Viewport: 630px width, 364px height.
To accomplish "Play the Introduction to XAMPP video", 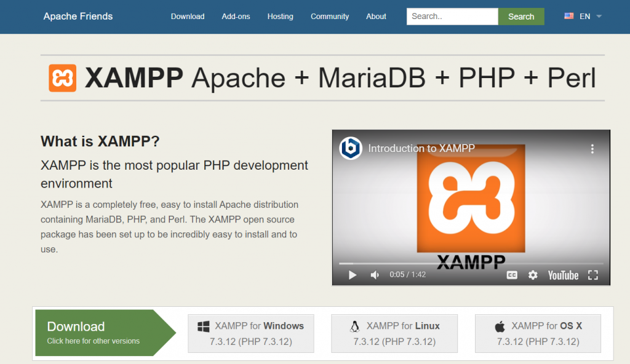I will 353,275.
